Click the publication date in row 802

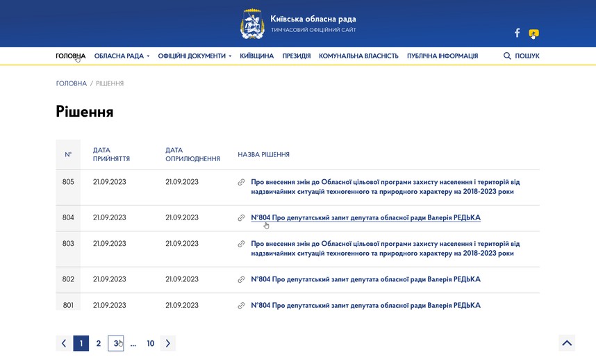(x=182, y=279)
